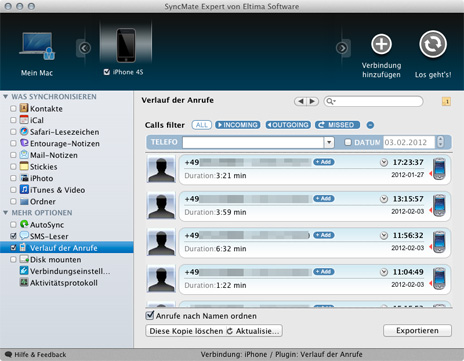
Task: Toggle Anrufe nach Namen ordnen checkbox
Action: click(x=150, y=315)
